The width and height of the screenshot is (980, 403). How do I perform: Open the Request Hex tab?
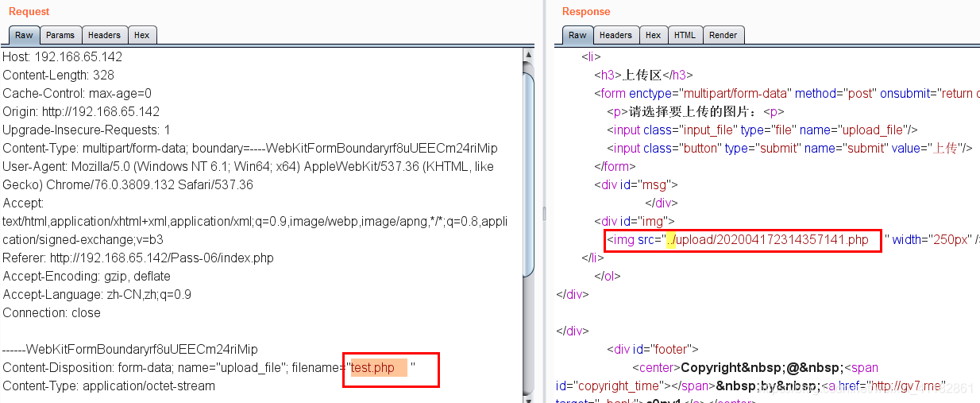[142, 35]
